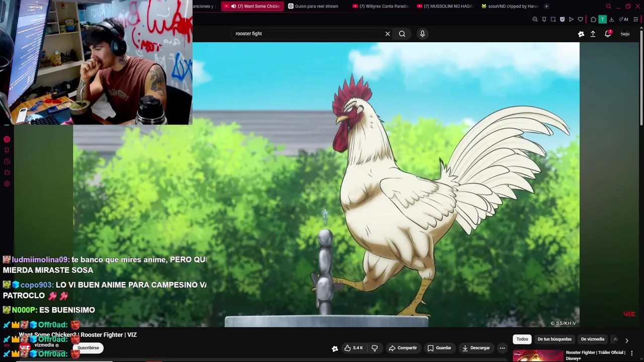This screenshot has height=362, width=644.
Task: Open options menu for Rooster Fighter trailer
Action: (632, 353)
